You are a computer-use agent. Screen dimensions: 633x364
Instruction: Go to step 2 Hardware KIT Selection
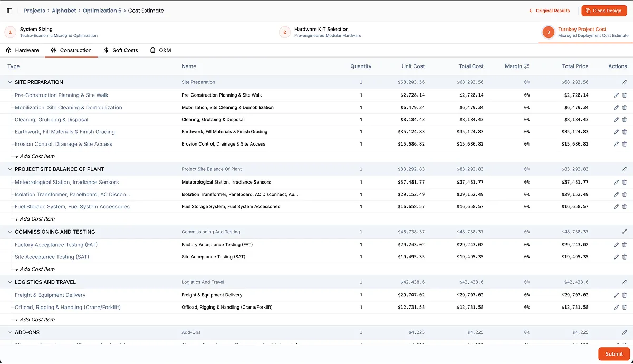pos(320,32)
